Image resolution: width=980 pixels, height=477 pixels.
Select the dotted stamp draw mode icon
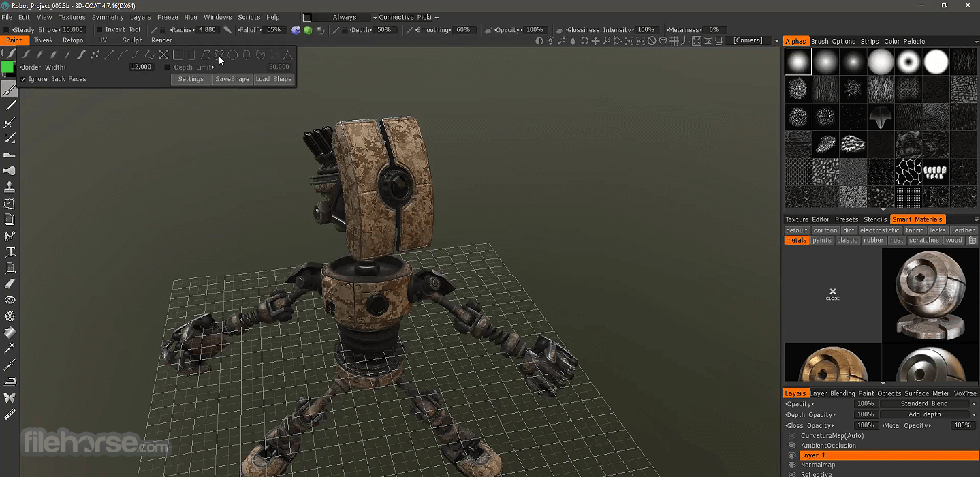click(95, 55)
